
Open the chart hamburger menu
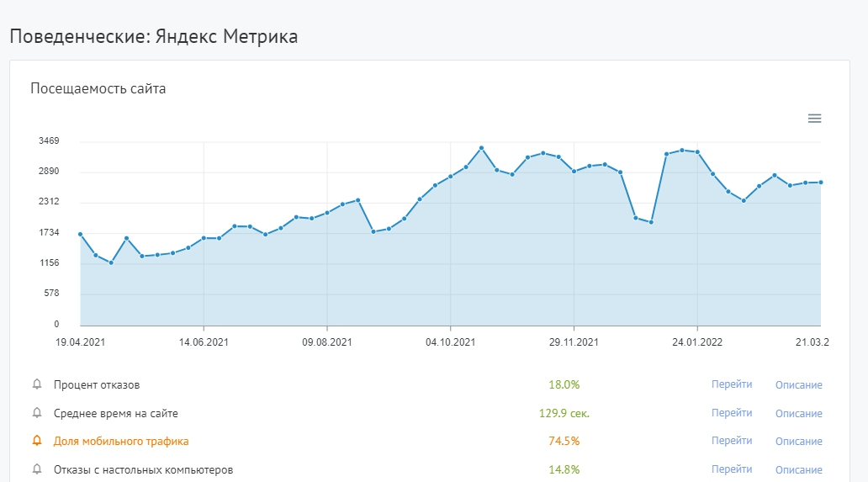pyautogui.click(x=814, y=119)
